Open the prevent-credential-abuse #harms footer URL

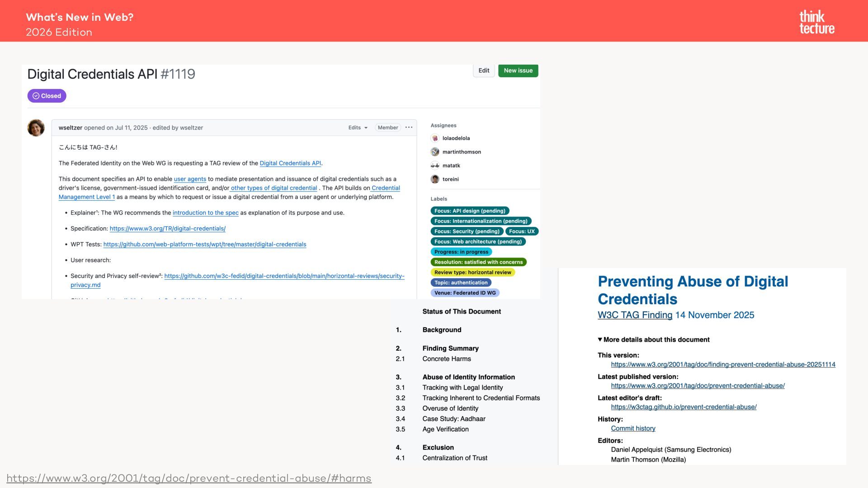[x=189, y=478]
